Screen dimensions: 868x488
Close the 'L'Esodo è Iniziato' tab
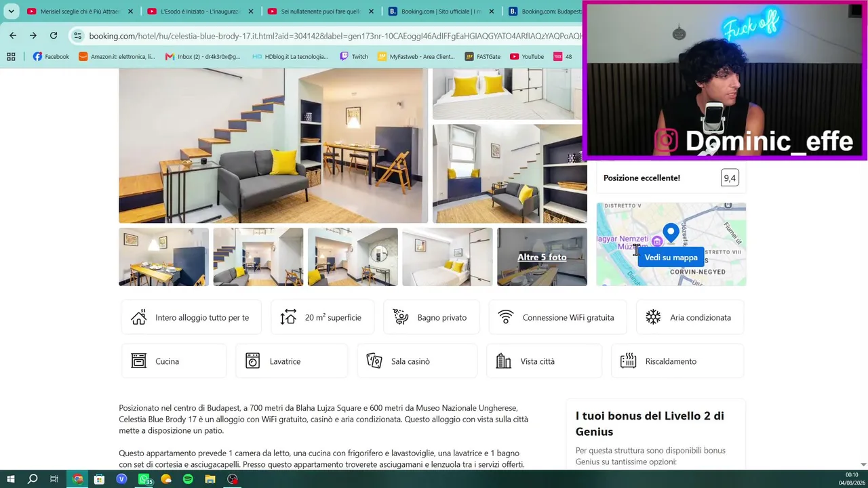251,12
